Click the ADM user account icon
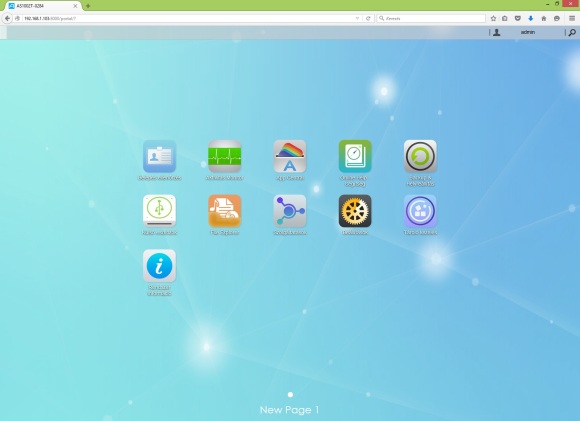580x421 pixels. [x=497, y=33]
